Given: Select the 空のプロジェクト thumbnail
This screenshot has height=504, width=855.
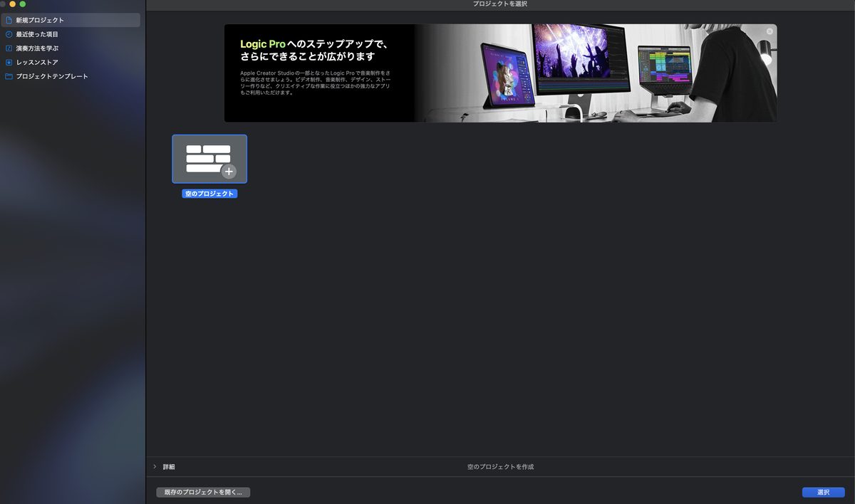Looking at the screenshot, I should click(x=209, y=159).
